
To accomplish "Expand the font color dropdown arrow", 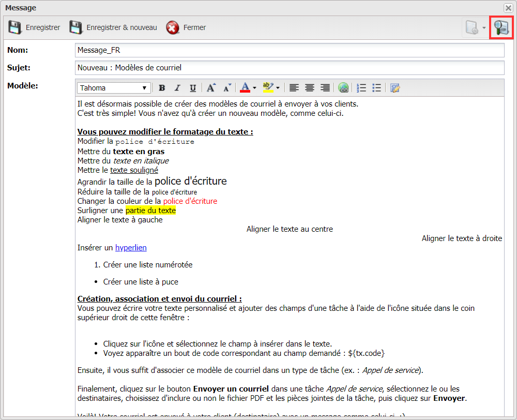I will pyautogui.click(x=254, y=88).
